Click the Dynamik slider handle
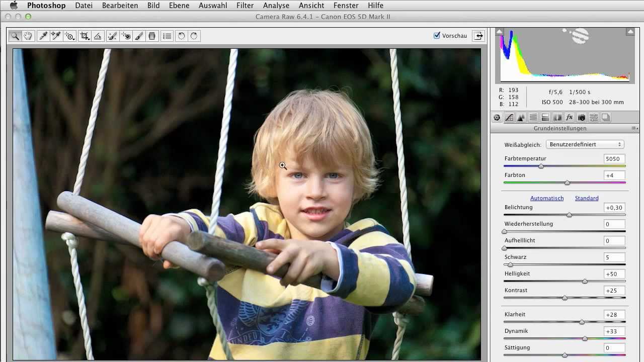The image size is (644, 362). [585, 338]
